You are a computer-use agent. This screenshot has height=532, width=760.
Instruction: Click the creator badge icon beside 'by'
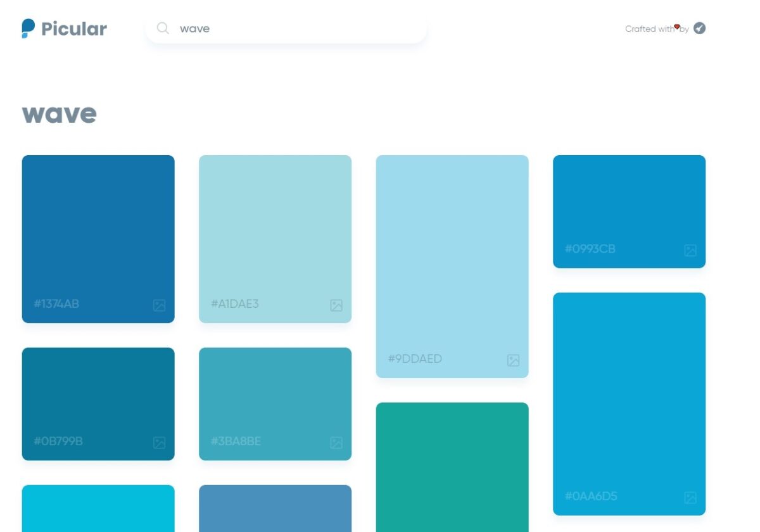click(x=699, y=28)
